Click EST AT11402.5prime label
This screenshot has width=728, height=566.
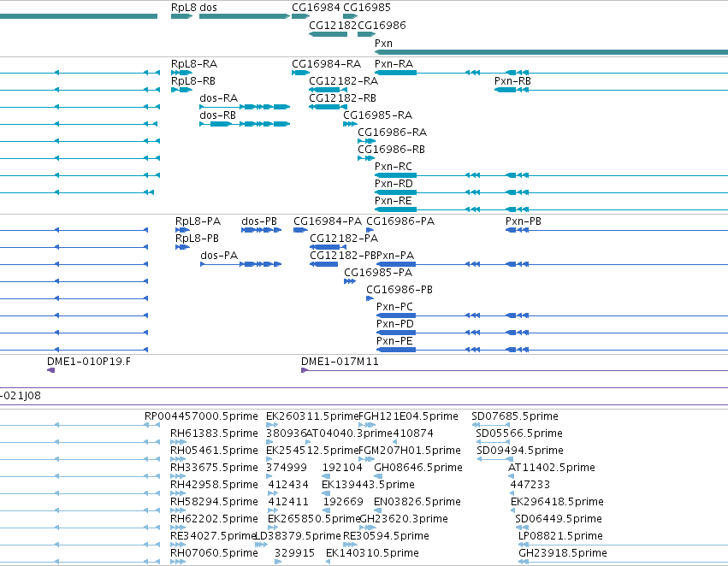(x=552, y=468)
